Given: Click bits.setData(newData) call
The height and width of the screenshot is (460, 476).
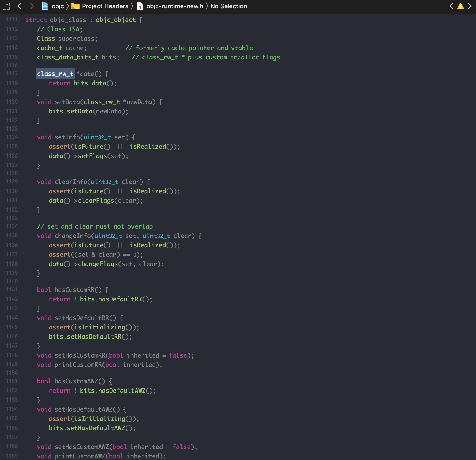Looking at the screenshot, I should [88, 111].
